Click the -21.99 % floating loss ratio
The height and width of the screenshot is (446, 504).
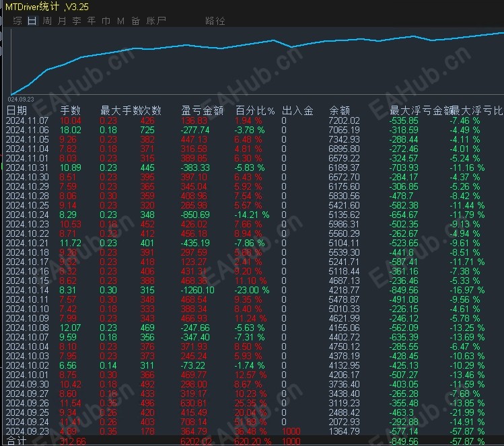467,412
